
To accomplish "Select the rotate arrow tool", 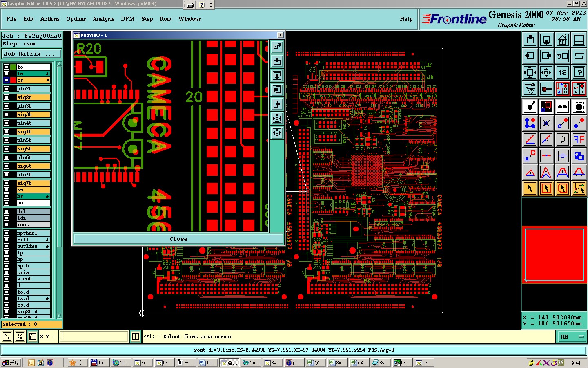I will coord(563,139).
